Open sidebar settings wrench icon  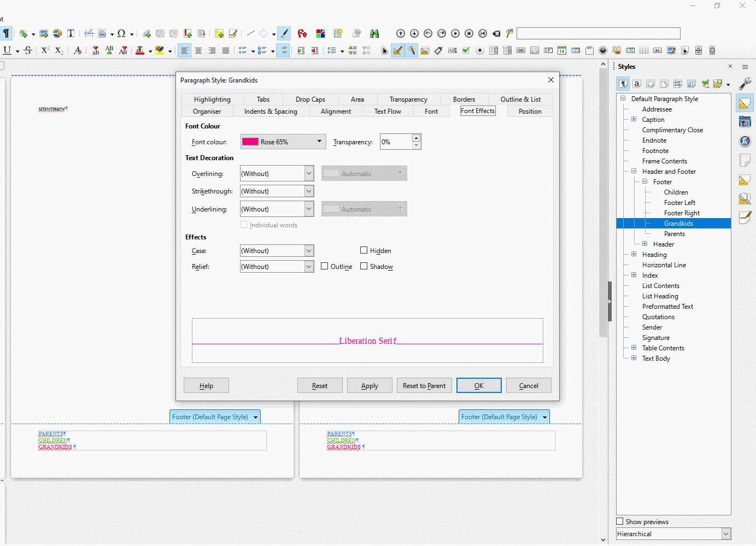(x=745, y=84)
